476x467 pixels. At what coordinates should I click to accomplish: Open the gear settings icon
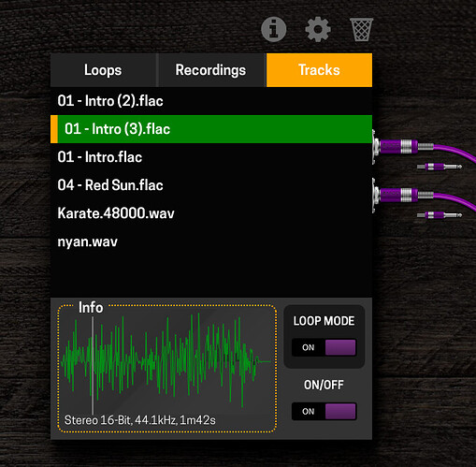pyautogui.click(x=318, y=30)
